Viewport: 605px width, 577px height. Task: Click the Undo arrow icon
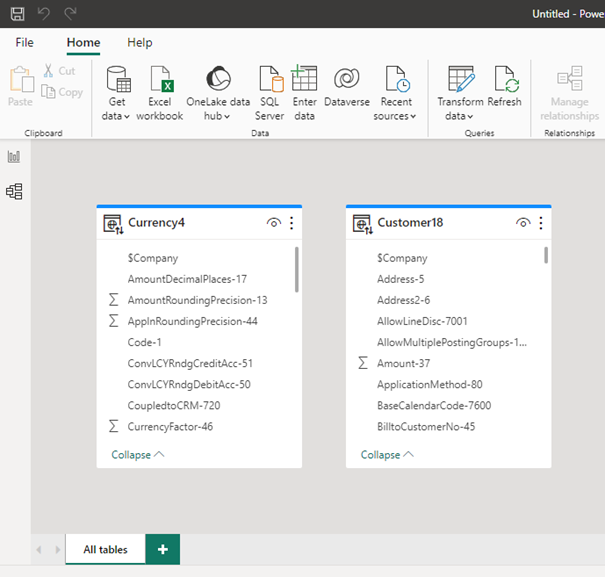pyautogui.click(x=44, y=14)
